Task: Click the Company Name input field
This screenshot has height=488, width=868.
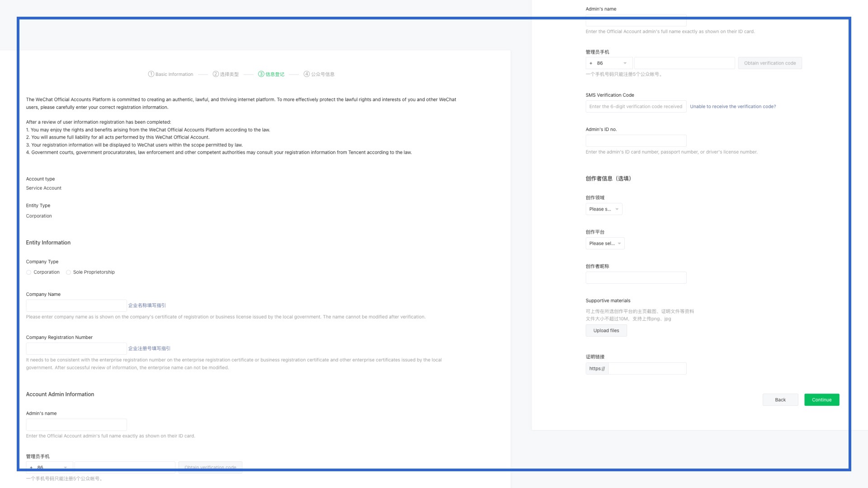Action: (x=76, y=305)
